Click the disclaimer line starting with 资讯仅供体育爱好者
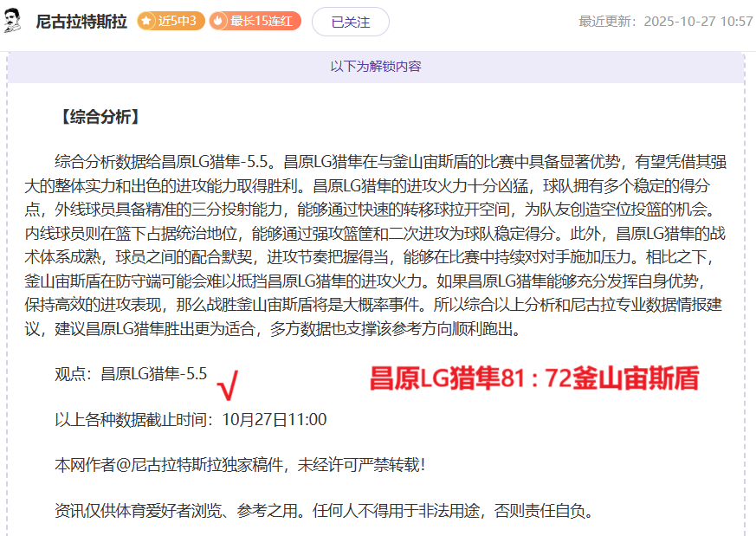This screenshot has width=756, height=536. 325,511
